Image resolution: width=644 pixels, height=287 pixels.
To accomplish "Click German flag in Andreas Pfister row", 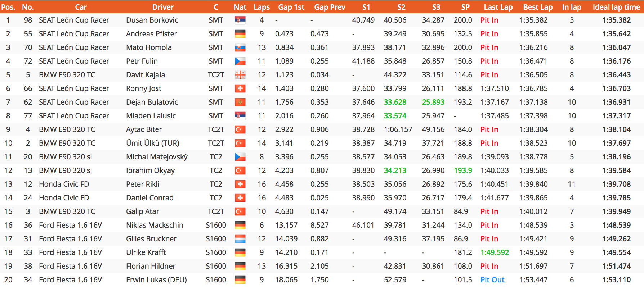I will tap(240, 34).
